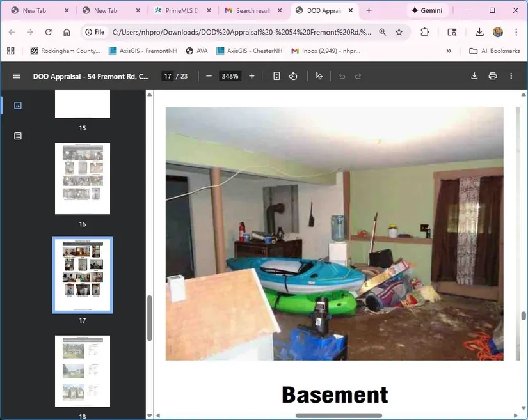Open the AxisGIS - FremontNH bookmark
Viewport: 528px width, 420px height.
coord(142,51)
